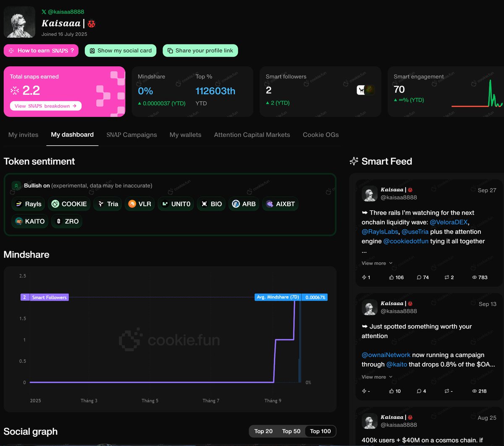This screenshot has height=446, width=504.
Task: Select the UNIT0 token chip
Action: point(176,204)
